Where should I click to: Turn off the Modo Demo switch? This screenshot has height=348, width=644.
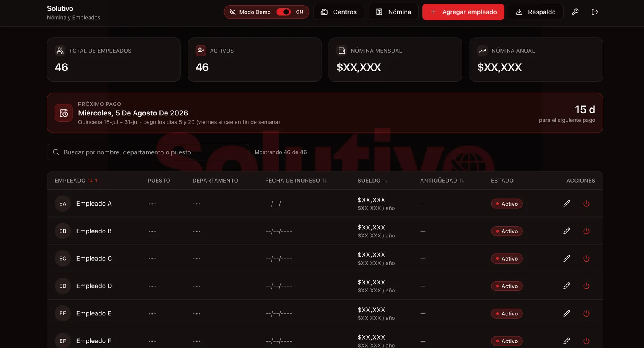tap(283, 12)
